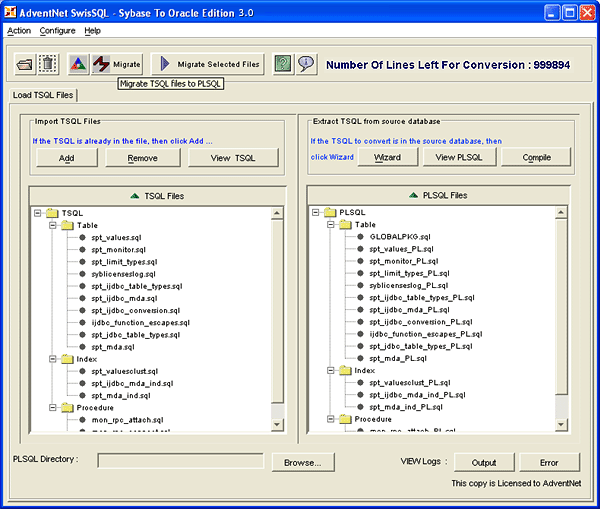The width and height of the screenshot is (600, 509).
Task: Select spt_valuesclust_PL.sql file
Action: click(x=409, y=383)
